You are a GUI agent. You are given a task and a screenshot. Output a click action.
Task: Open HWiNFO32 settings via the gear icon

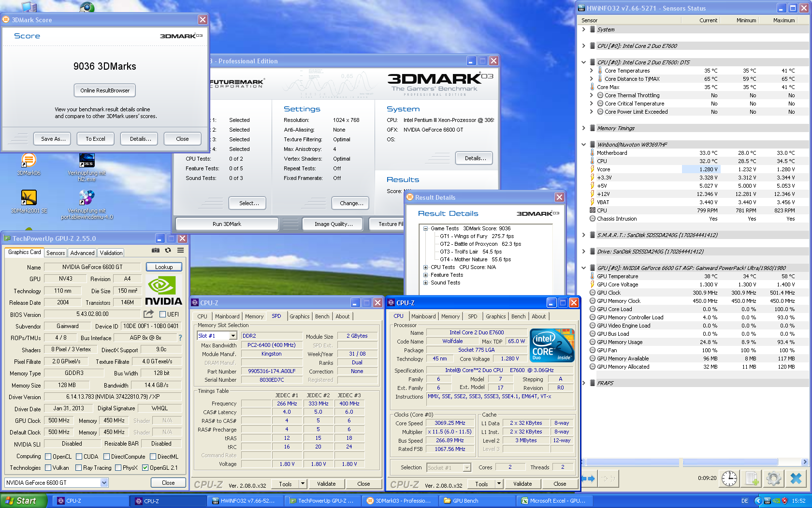point(773,478)
